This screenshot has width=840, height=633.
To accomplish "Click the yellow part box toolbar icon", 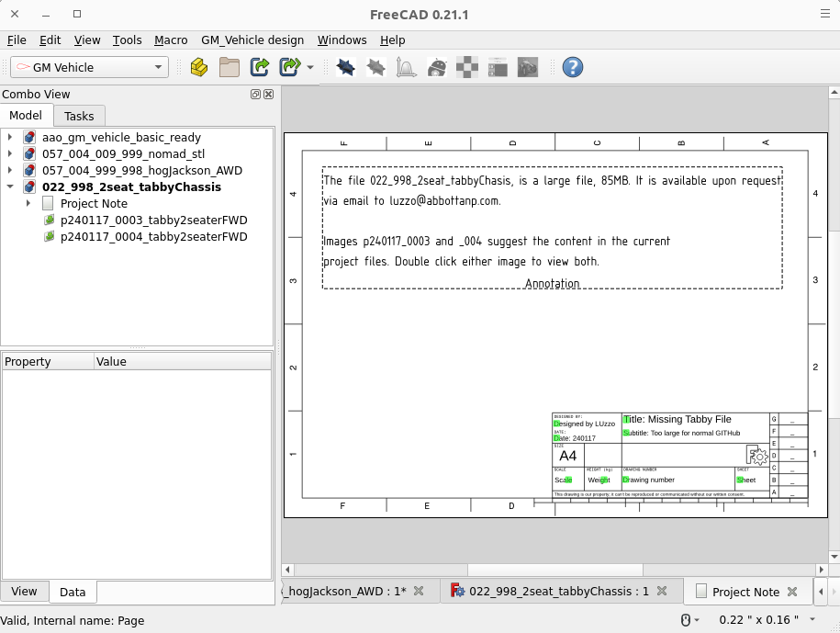I will (198, 67).
